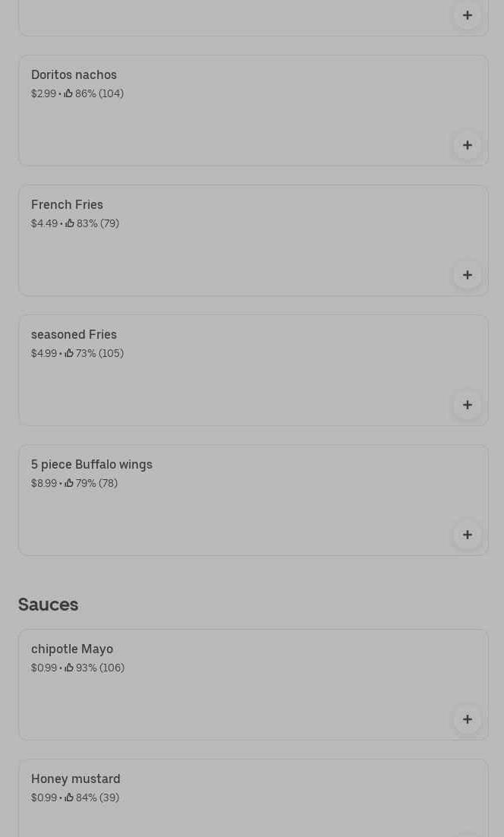The width and height of the screenshot is (504, 837).
Task: Click the $8.99 Buffalo wings price
Action: click(x=44, y=483)
